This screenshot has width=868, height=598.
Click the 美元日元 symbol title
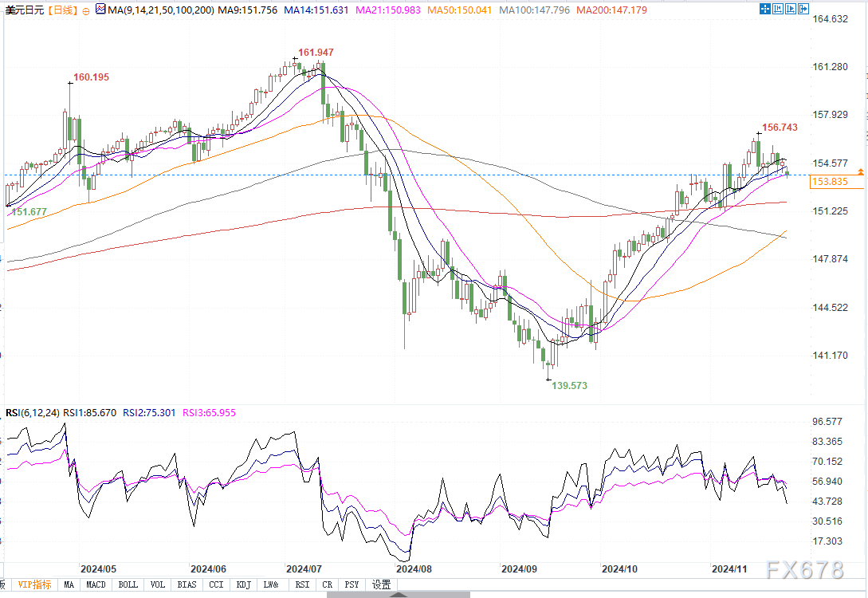tap(24, 10)
